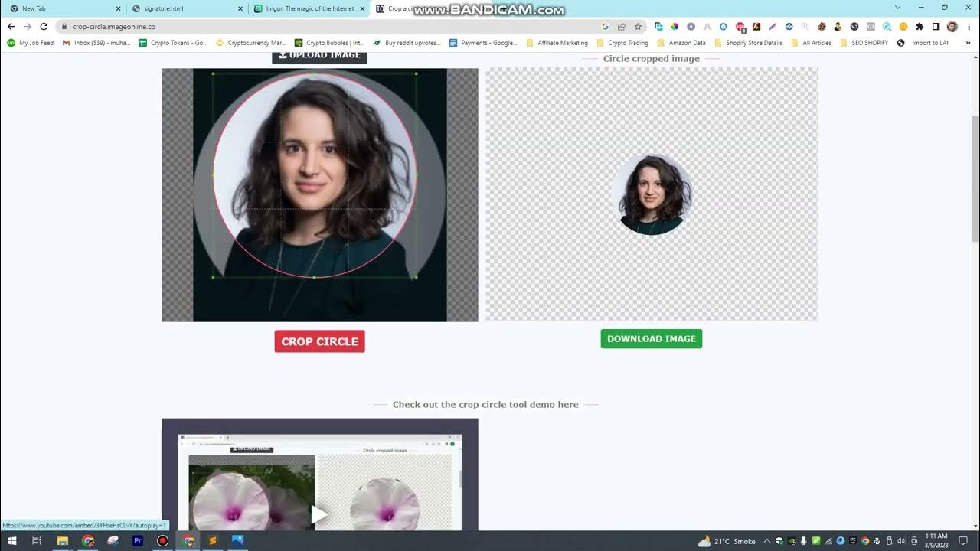Open Import to LAI bookmark
The width and height of the screenshot is (980, 551).
923,43
